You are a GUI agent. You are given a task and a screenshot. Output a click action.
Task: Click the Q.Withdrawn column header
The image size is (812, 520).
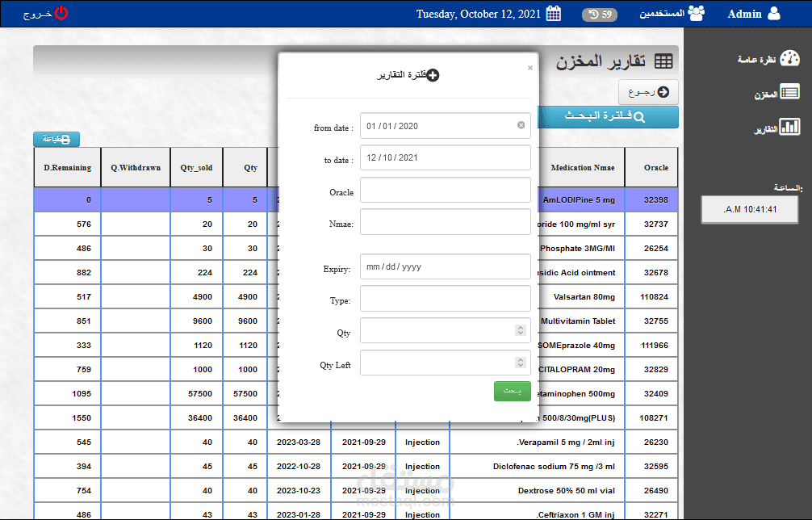136,167
